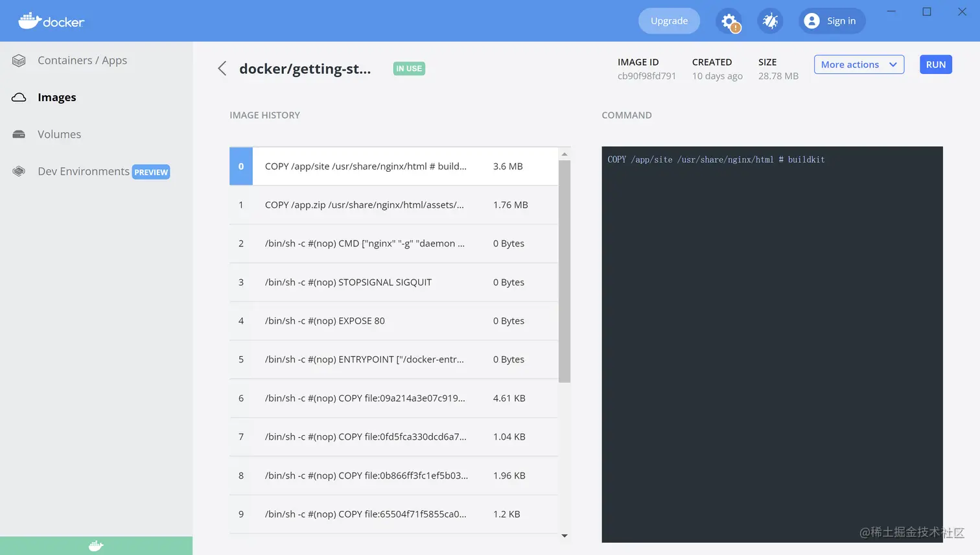Click the Images cloud icon

point(19,97)
